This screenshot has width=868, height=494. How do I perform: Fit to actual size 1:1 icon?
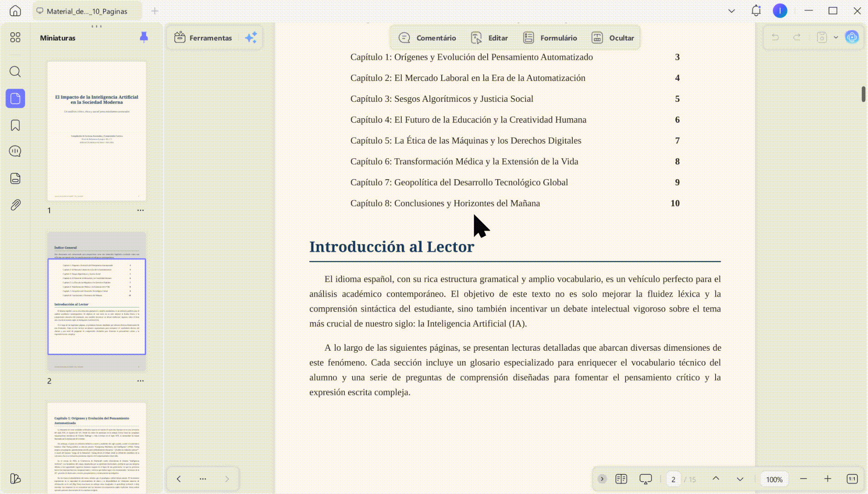click(852, 479)
